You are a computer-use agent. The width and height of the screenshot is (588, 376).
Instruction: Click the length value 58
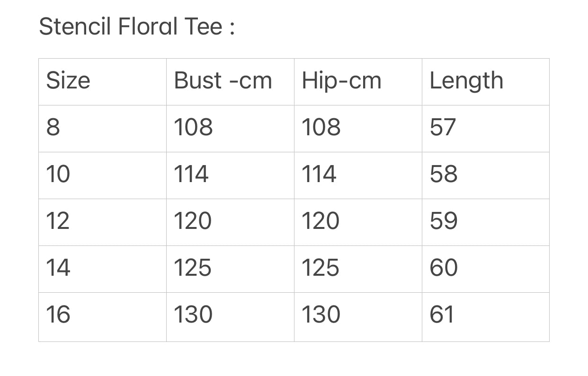[x=486, y=175]
